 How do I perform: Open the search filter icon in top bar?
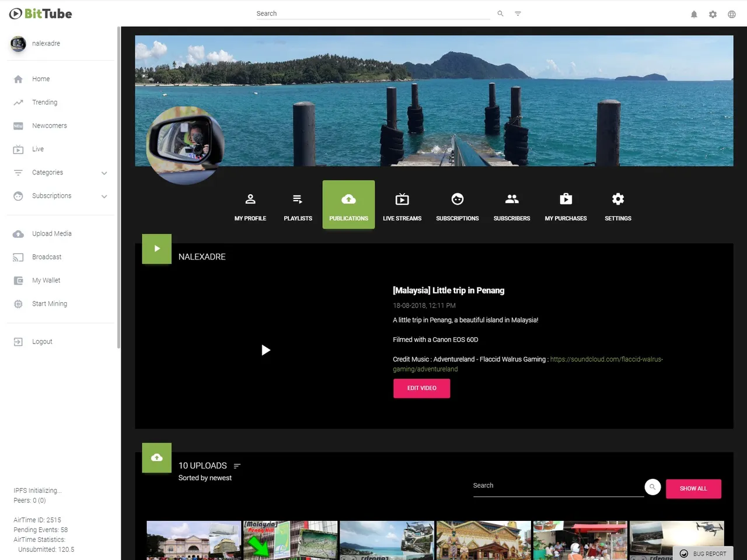(x=518, y=13)
